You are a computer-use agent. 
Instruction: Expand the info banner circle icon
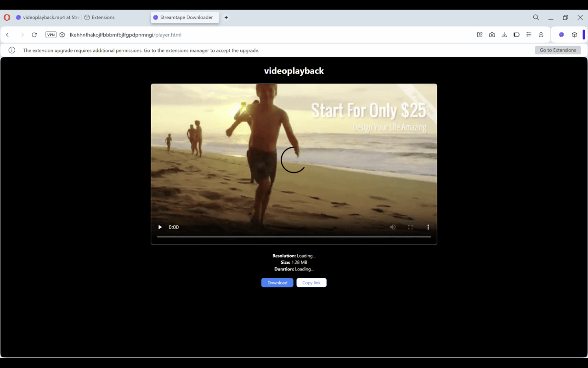11,50
